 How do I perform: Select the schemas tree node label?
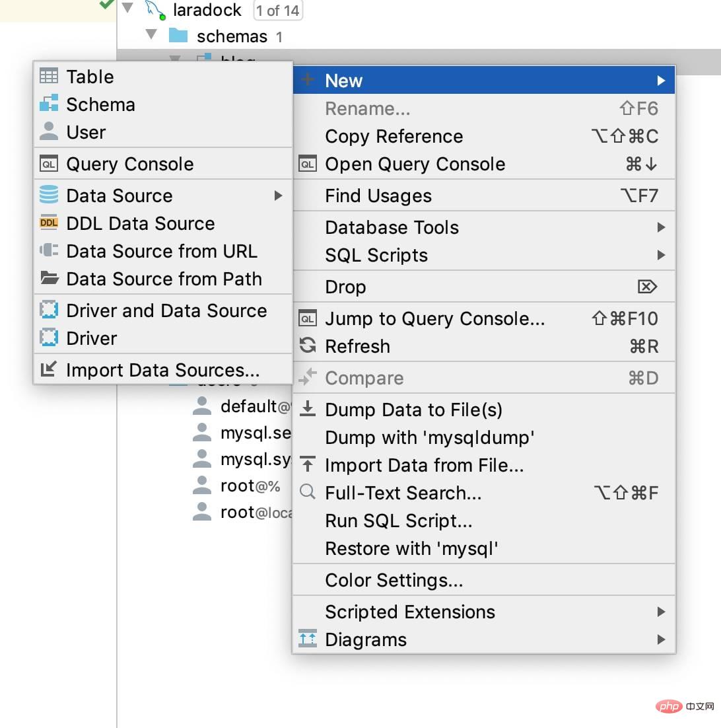(232, 36)
